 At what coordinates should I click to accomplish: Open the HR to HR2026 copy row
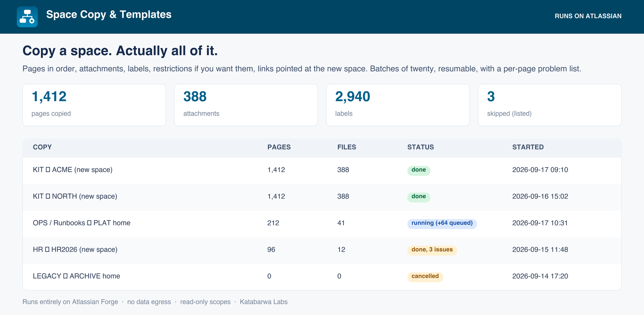coord(322,250)
